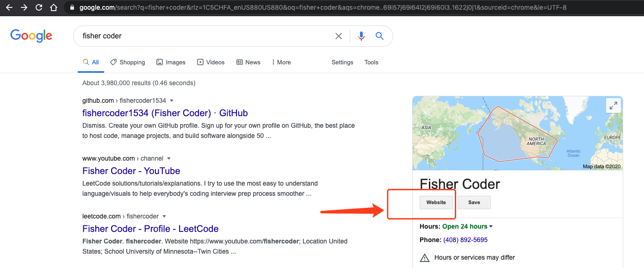Reload the page with refresh icon
644x268 pixels.
39,7
